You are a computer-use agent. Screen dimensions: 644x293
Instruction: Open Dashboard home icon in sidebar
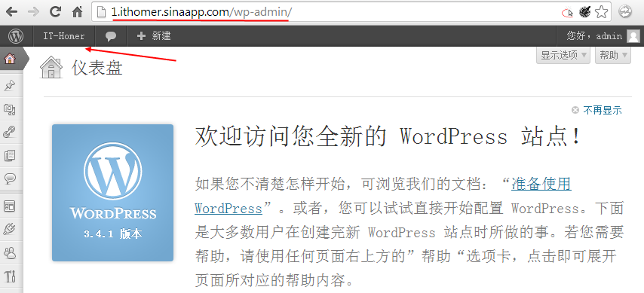(x=10, y=59)
